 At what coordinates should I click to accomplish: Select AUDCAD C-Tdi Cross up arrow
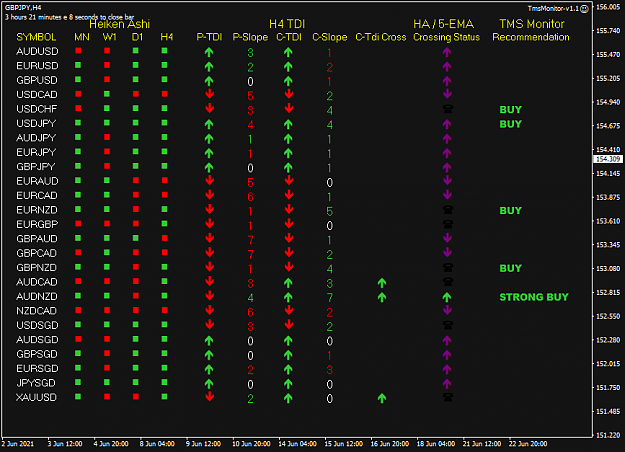(x=382, y=283)
